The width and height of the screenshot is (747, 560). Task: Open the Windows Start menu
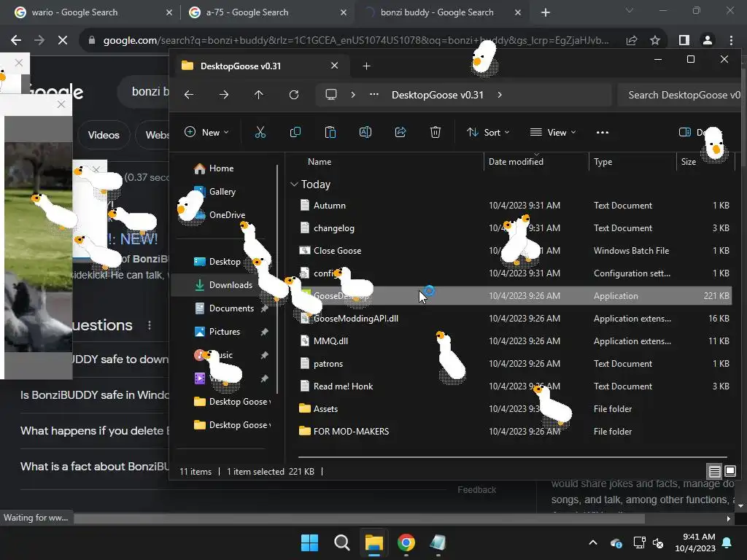[x=309, y=542]
